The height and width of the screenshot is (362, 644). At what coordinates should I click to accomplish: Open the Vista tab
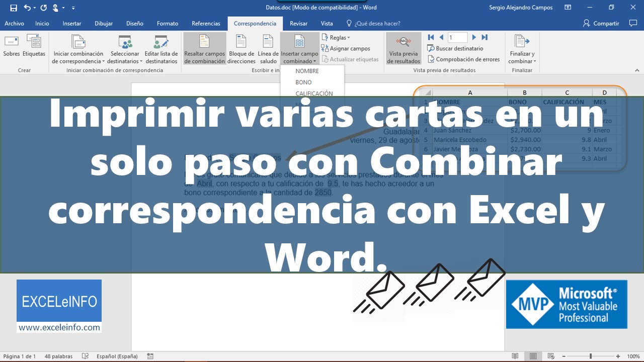coord(327,23)
